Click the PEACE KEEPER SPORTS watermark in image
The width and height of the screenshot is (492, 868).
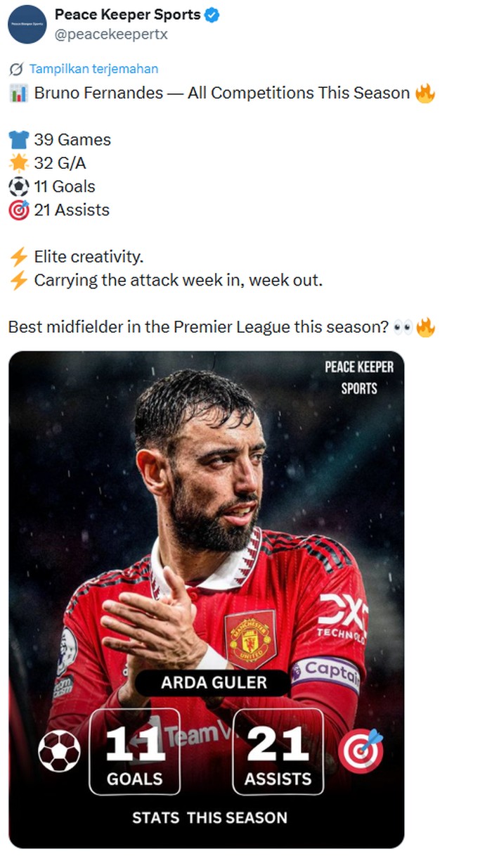tap(358, 377)
